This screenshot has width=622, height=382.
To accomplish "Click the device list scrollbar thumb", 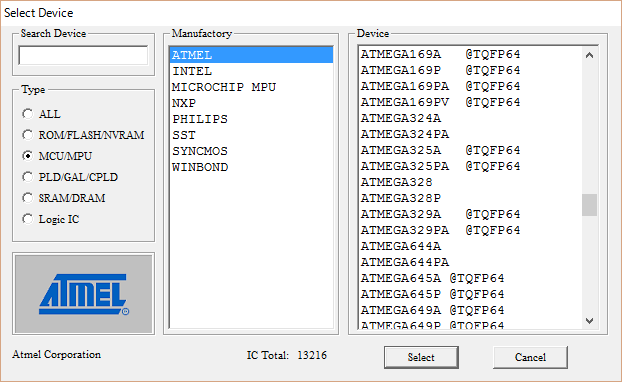I will pyautogui.click(x=589, y=205).
